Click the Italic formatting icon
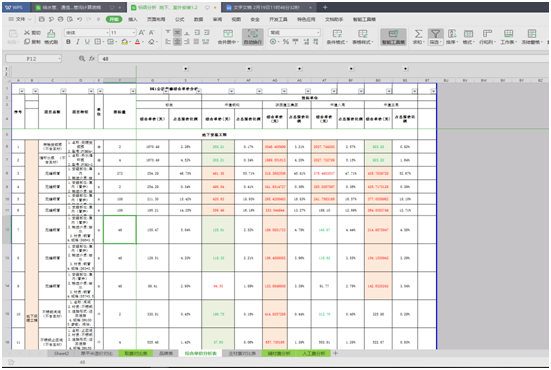This screenshot has width=551, height=370. coord(78,42)
